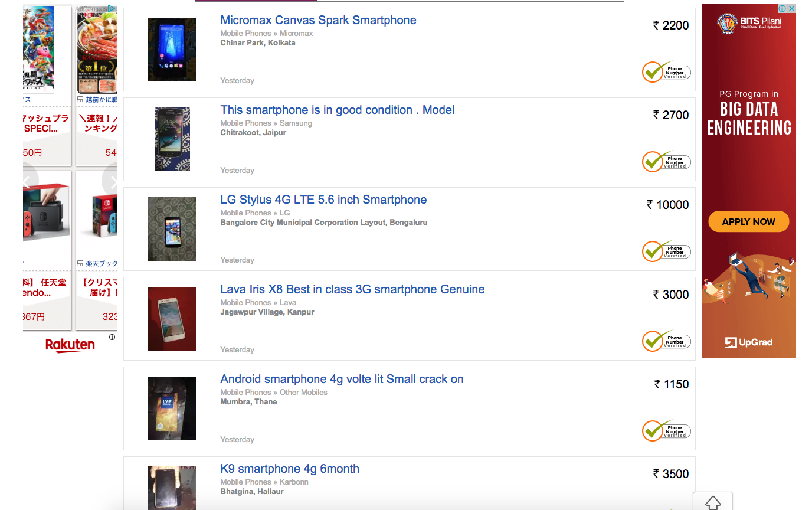Click the LYF phone thumbnail image

pos(172,408)
